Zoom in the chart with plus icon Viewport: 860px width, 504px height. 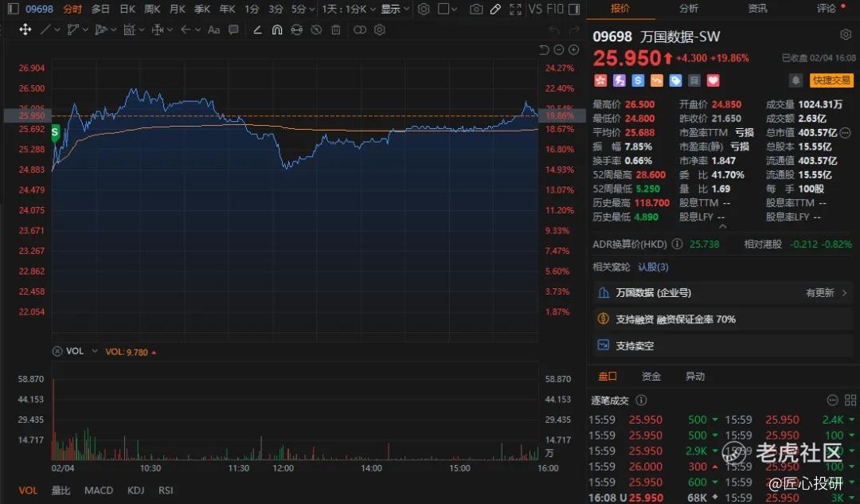coord(573,50)
